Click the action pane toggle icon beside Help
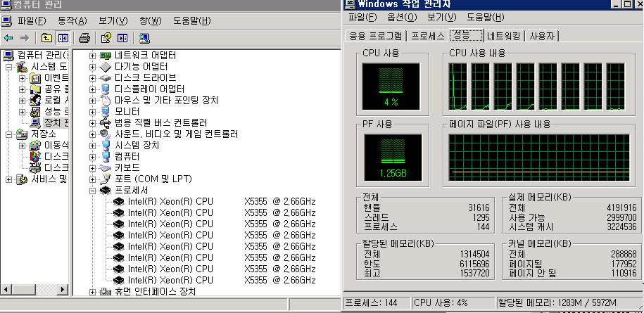The width and height of the screenshot is (644, 313). (122, 38)
